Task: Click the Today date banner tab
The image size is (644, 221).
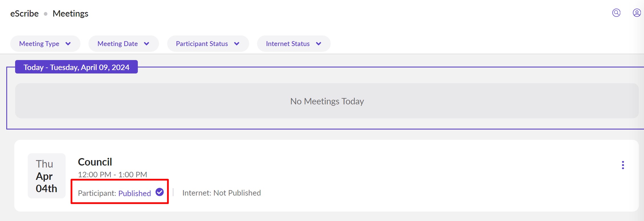Action: tap(76, 67)
